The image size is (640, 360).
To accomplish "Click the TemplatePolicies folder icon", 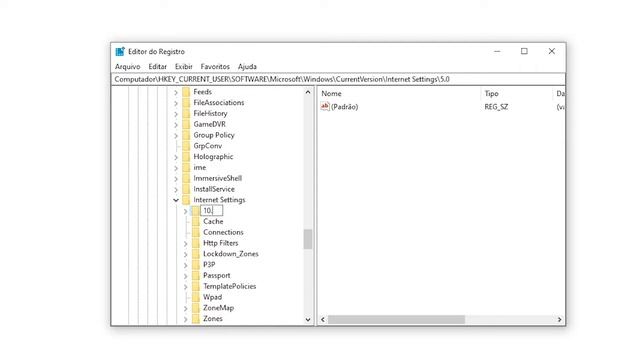I will (196, 287).
